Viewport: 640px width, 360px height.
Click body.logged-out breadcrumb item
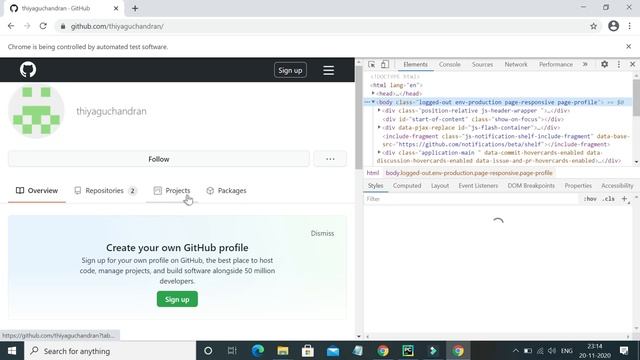point(469,173)
